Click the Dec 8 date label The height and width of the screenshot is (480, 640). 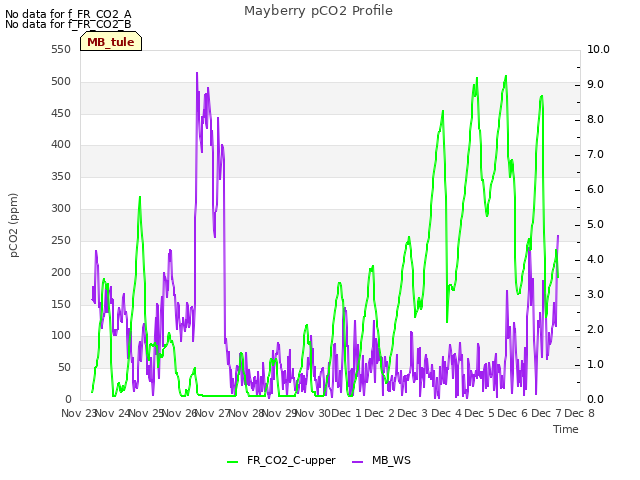tap(580, 413)
